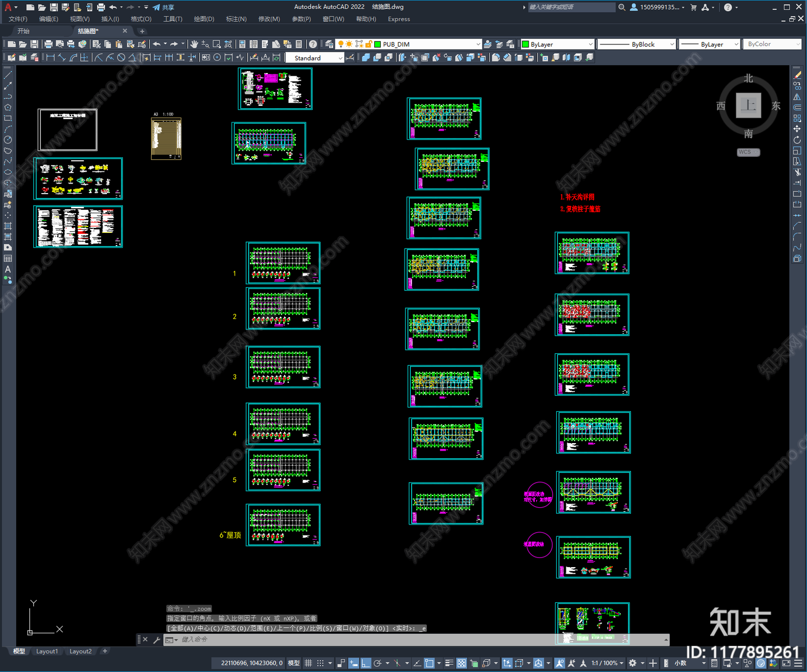Click the Linear Dimension tool
Screen dimensions: 807x672
50,57
